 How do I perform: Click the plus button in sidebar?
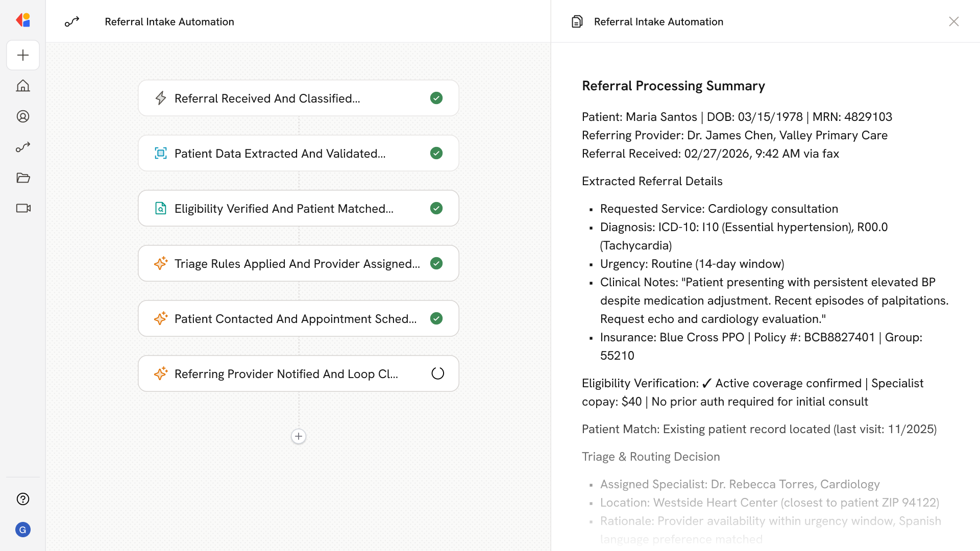point(23,55)
